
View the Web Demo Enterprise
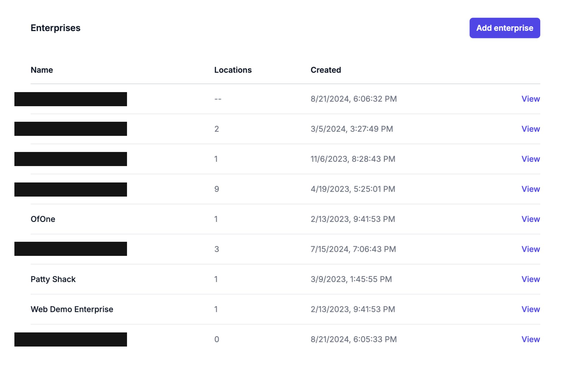pos(531,309)
